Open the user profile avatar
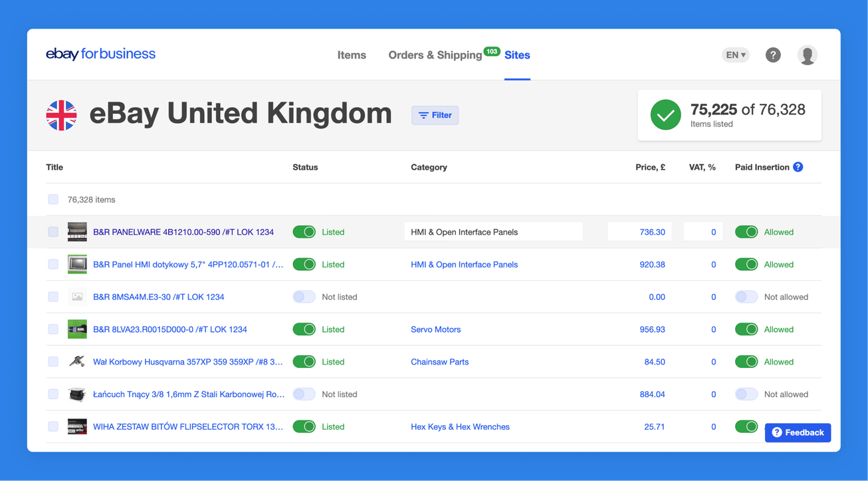Screen dimensions: 868x481 (x=808, y=55)
